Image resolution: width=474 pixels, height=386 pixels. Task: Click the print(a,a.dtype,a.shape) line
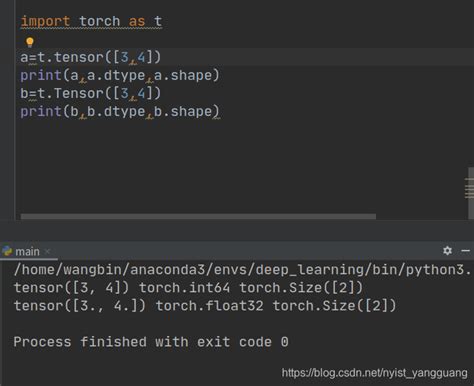point(120,75)
